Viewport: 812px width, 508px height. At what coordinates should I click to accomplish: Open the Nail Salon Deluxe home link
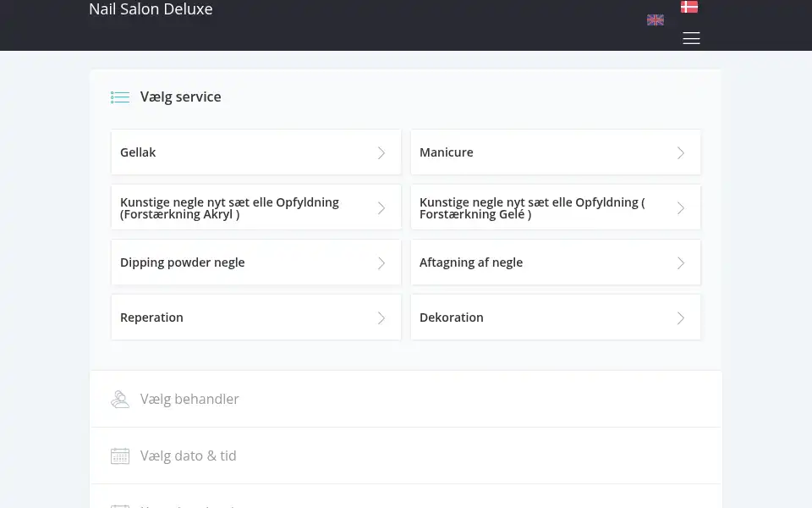(151, 8)
